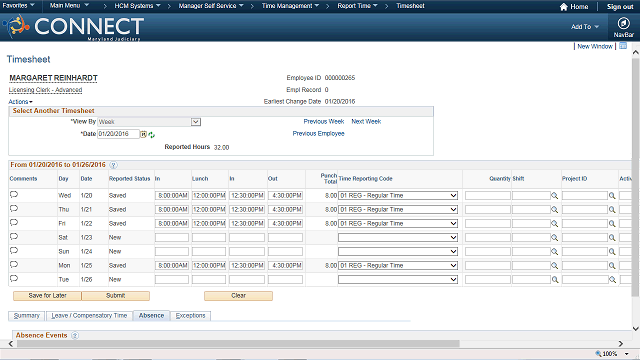The width and height of the screenshot is (640, 360).
Task: Click help icon next to Absence Events
Action: [x=75, y=336]
